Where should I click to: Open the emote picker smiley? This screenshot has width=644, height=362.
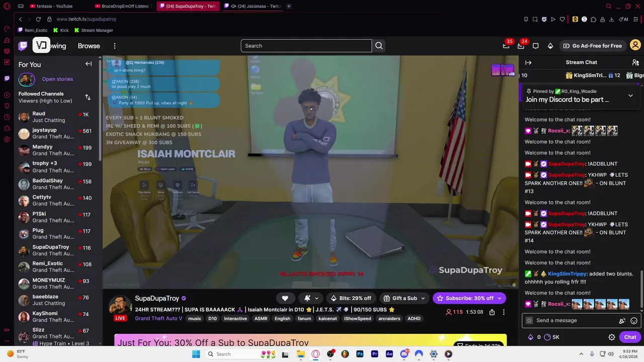click(634, 321)
